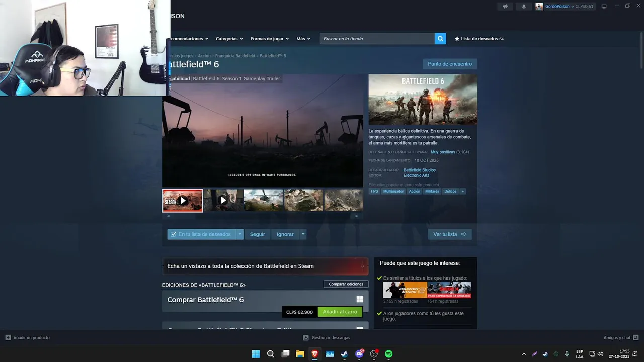Image resolution: width=644 pixels, height=362 pixels.
Task: Click the 'Seguir' button
Action: [x=257, y=234]
